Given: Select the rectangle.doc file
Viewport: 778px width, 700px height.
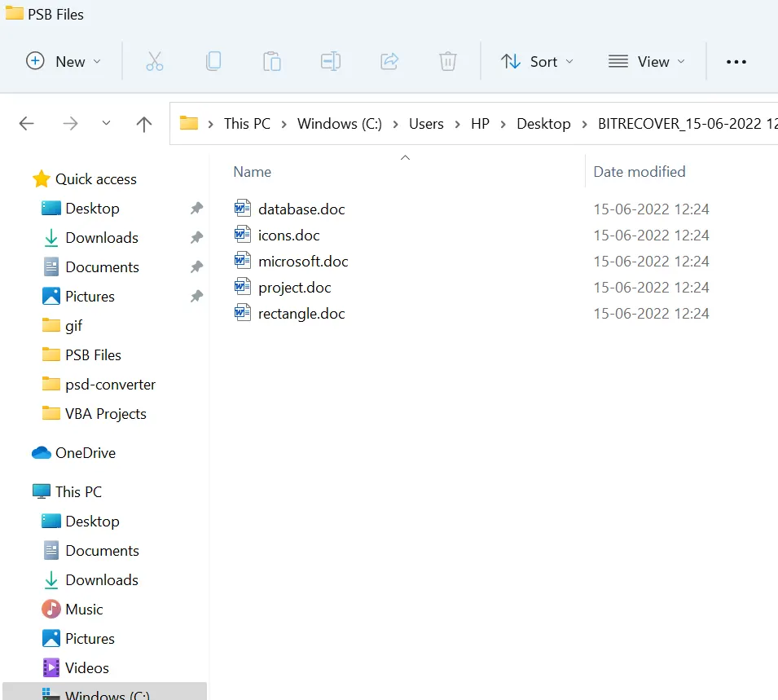Looking at the screenshot, I should pos(301,314).
